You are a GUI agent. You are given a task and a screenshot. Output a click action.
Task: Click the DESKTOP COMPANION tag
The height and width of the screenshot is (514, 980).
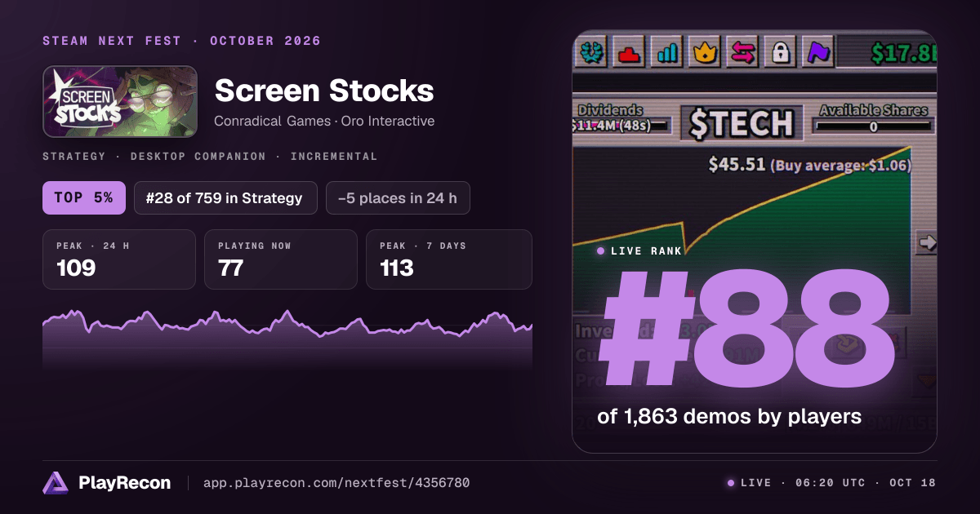pyautogui.click(x=198, y=156)
